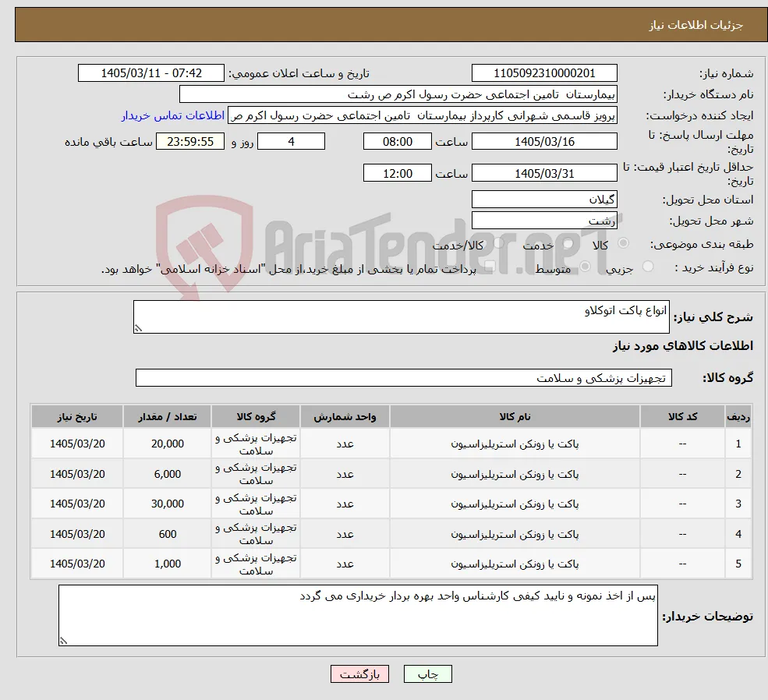768x700 pixels.
Task: Click the goods group field تجهیزات پزشکی
Action: [x=404, y=378]
